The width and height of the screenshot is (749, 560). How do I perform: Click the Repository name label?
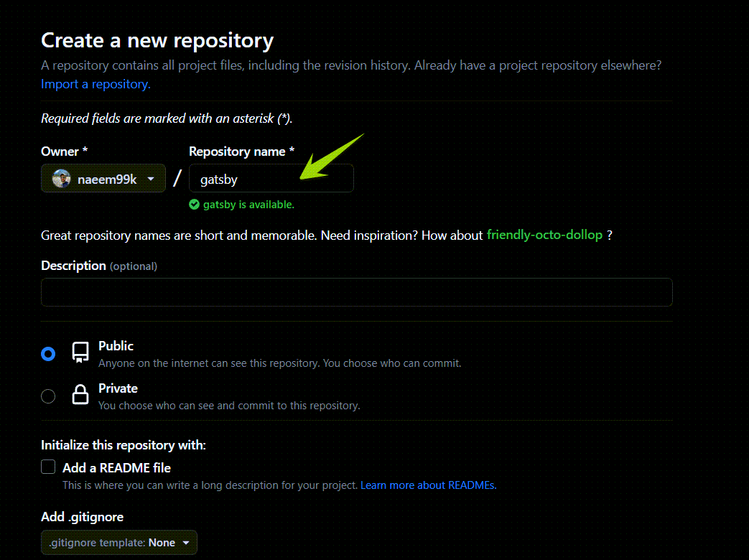(242, 151)
